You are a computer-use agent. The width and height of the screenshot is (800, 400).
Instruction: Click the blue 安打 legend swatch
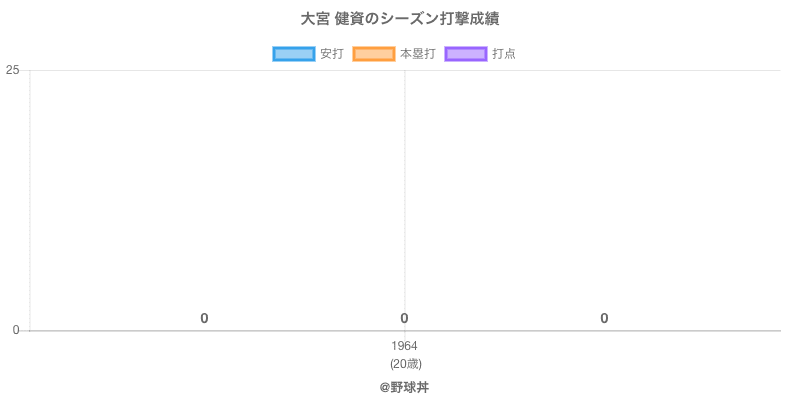(294, 54)
